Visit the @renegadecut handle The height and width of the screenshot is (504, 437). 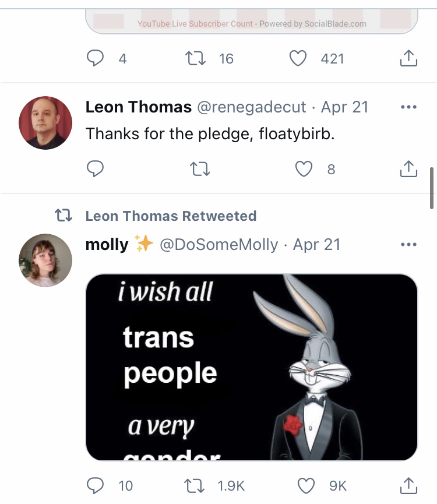(251, 107)
